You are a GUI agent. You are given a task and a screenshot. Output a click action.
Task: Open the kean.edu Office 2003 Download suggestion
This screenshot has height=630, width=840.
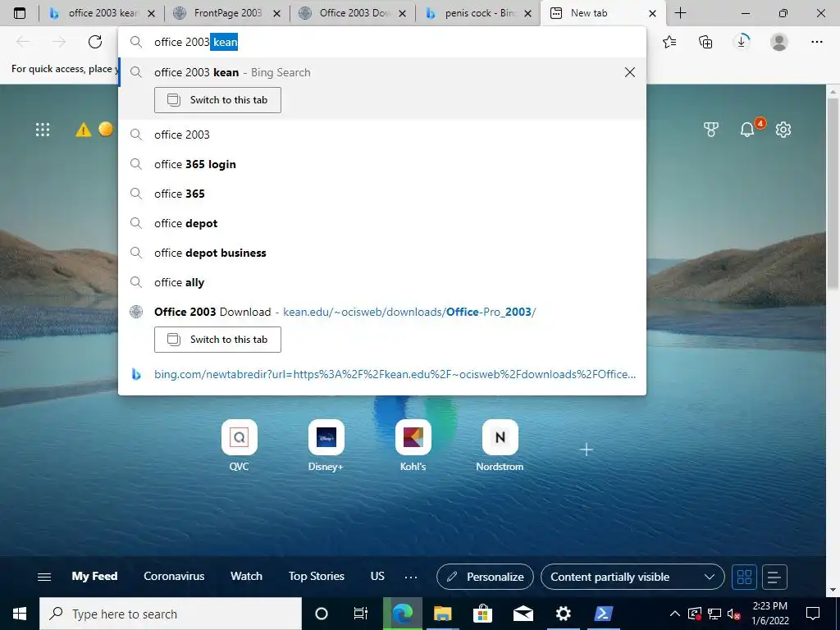382,312
